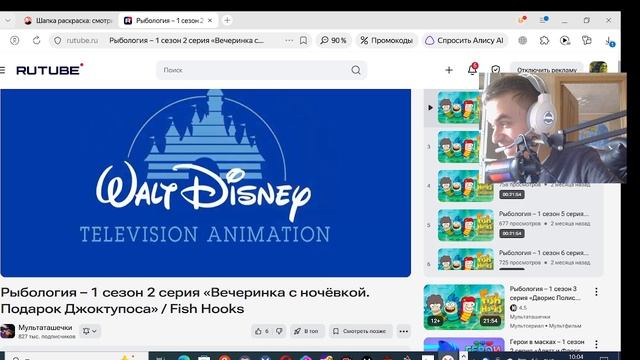Close the Рыбология tab

210,20
